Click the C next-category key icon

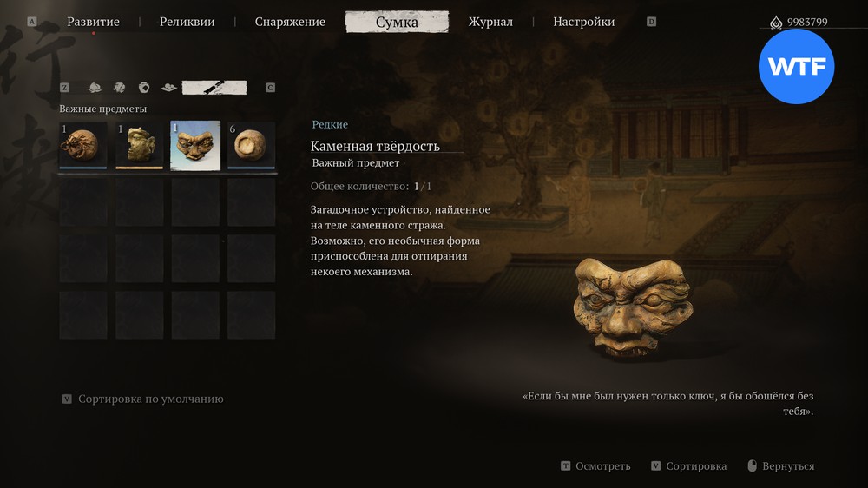pos(270,88)
